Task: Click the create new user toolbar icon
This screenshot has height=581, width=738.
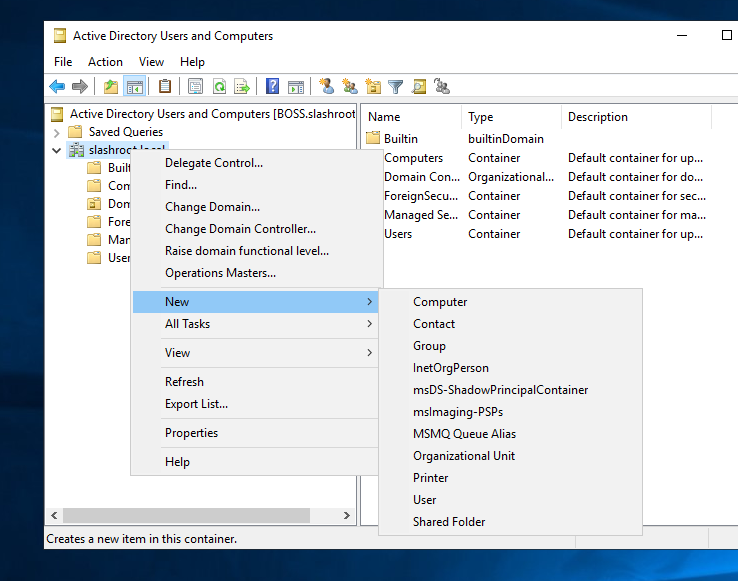Action: coord(326,87)
